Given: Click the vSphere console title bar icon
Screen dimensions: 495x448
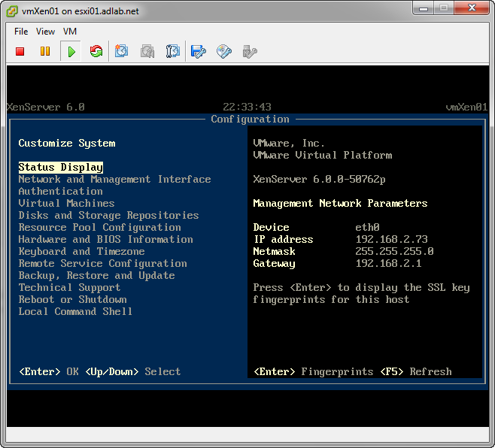Looking at the screenshot, I should coord(12,11).
